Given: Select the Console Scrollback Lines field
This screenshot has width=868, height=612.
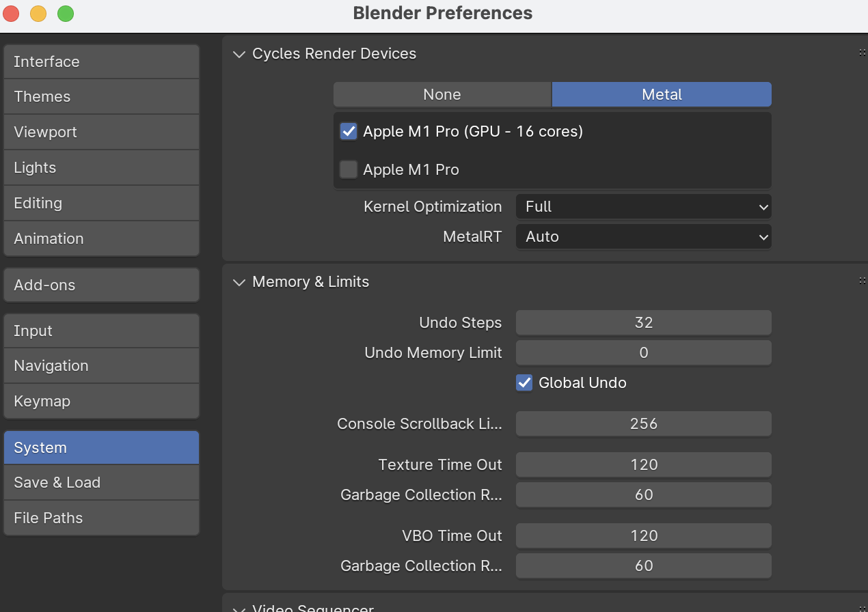Looking at the screenshot, I should pyautogui.click(x=643, y=424).
